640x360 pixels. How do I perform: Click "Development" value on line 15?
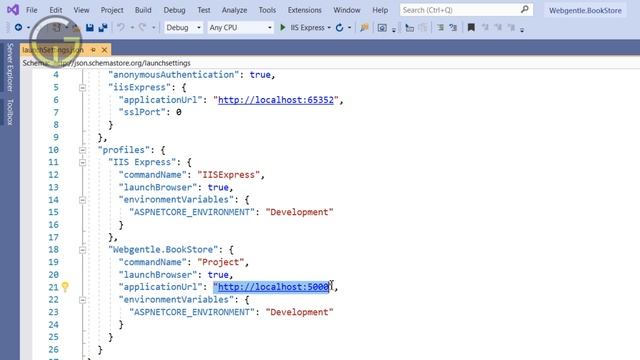point(300,212)
